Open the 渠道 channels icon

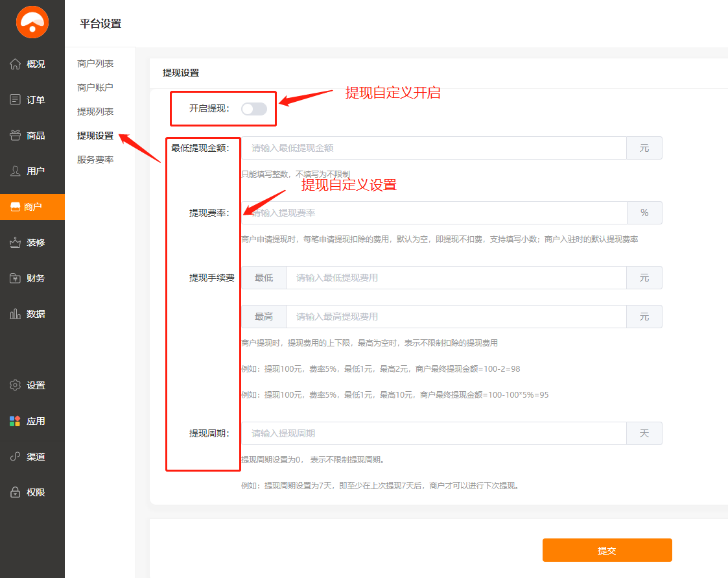click(x=16, y=457)
